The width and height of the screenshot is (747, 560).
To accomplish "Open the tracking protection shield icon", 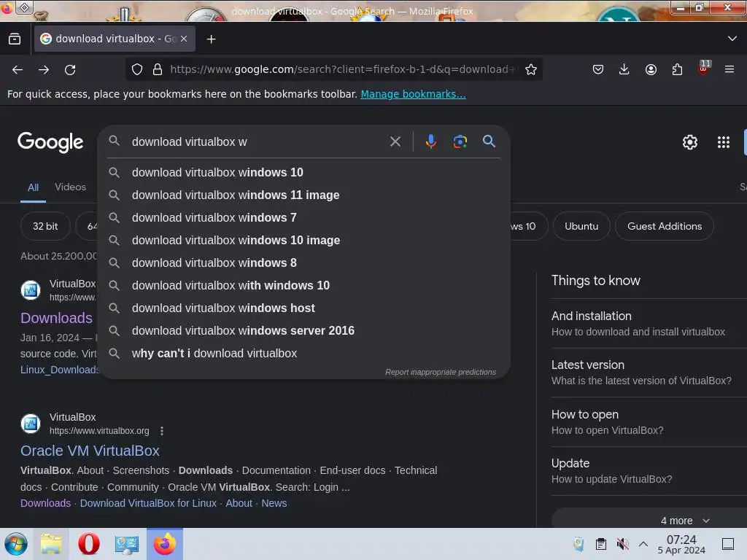I will pyautogui.click(x=137, y=69).
